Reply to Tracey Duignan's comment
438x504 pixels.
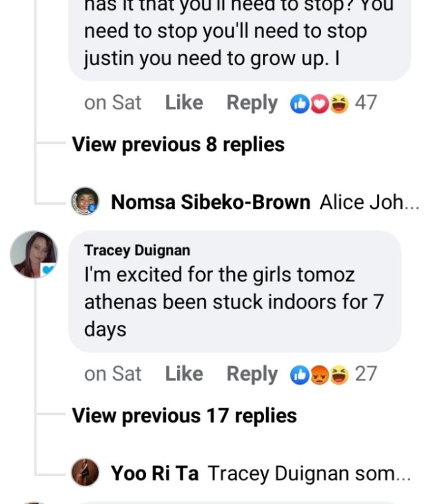click(x=252, y=374)
